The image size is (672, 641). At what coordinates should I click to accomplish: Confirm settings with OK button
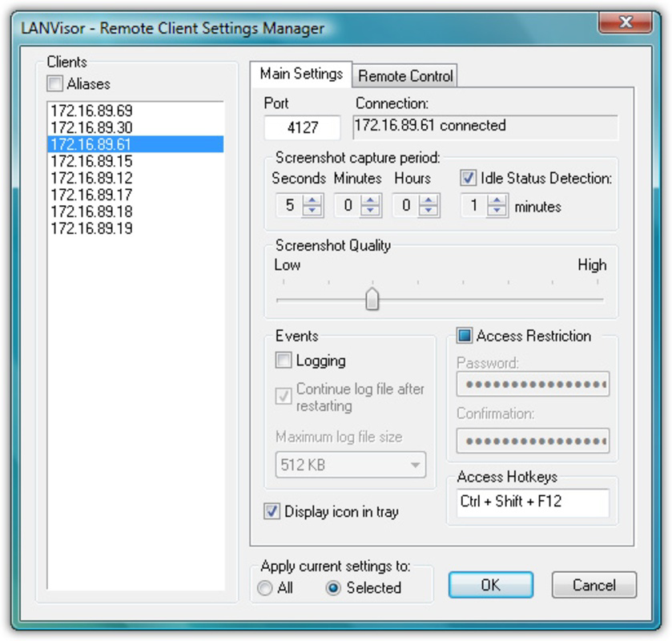pos(491,585)
